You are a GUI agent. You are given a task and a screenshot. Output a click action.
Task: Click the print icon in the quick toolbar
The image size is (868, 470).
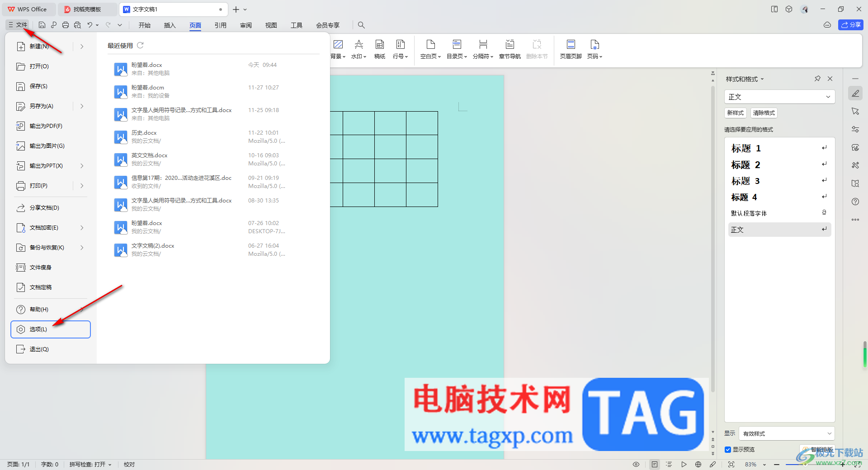tap(66, 25)
